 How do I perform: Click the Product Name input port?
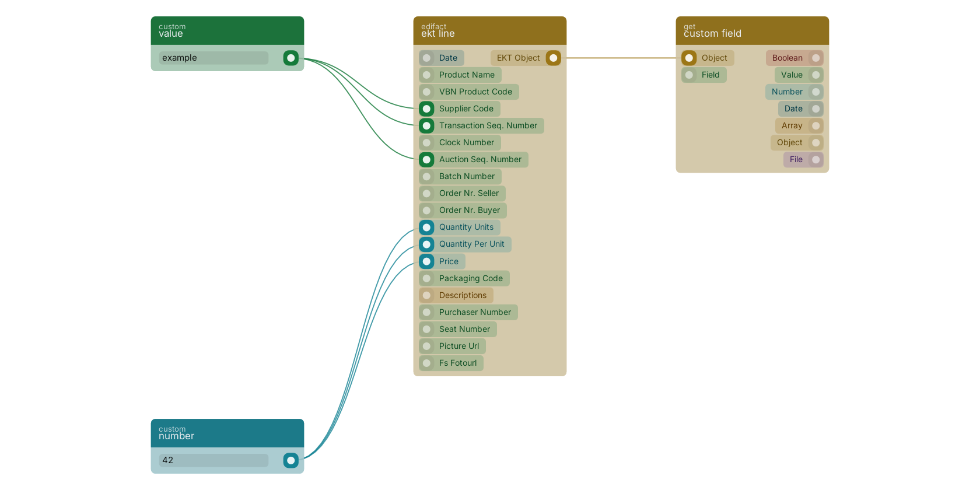click(x=426, y=75)
